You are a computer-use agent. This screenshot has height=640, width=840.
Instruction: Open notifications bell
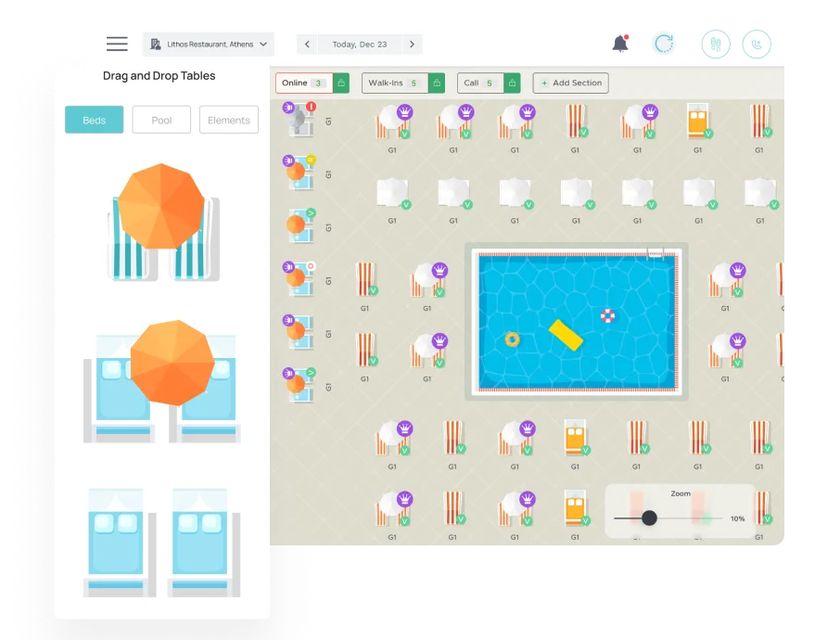coord(620,44)
